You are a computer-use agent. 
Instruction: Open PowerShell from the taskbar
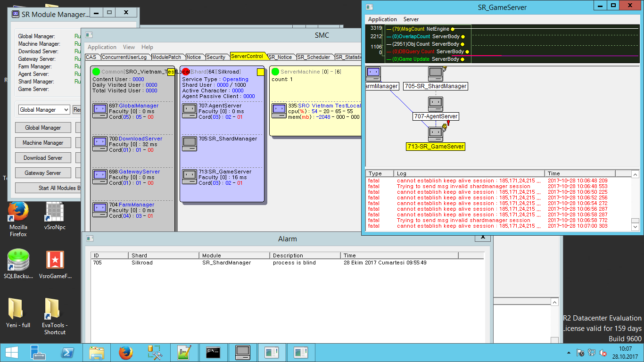pyautogui.click(x=67, y=353)
